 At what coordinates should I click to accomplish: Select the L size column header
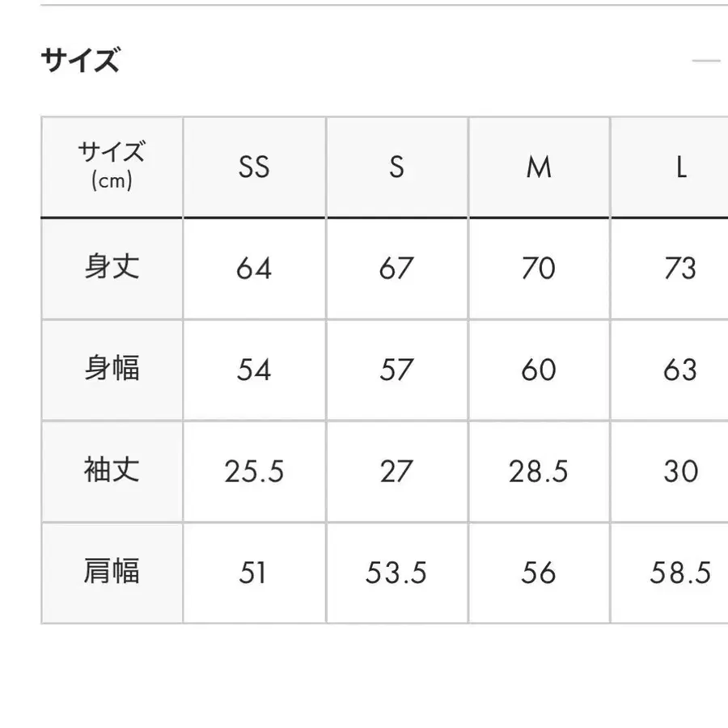coord(681,167)
